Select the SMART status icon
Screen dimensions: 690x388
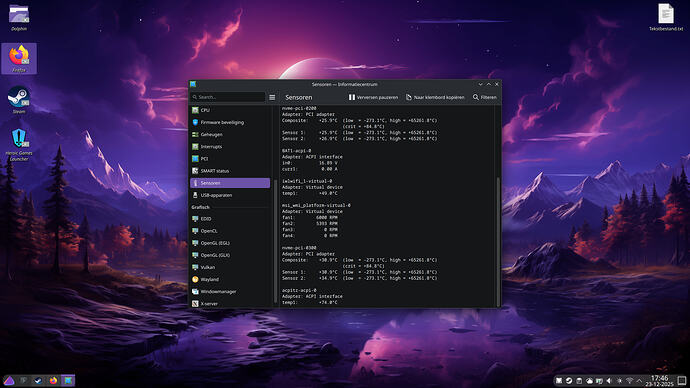pos(195,171)
